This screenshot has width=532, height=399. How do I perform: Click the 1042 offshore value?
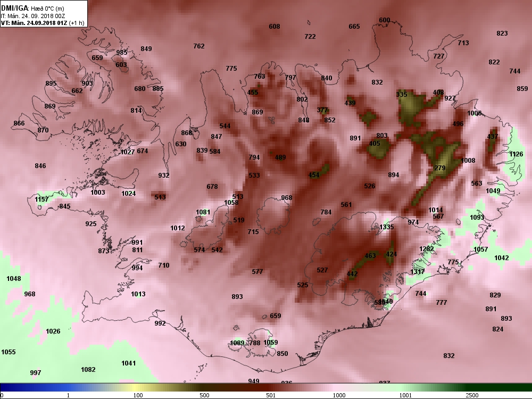coord(502,257)
